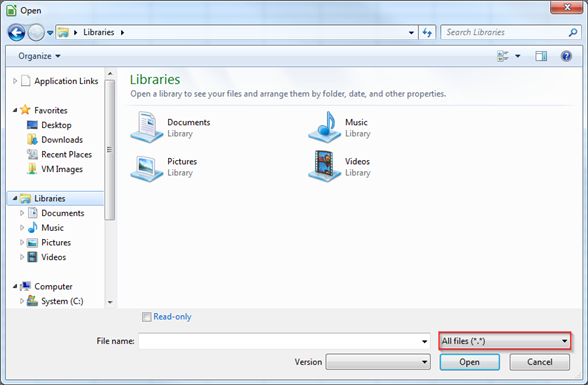
Task: Select the Pictures library large icon
Action: [147, 168]
